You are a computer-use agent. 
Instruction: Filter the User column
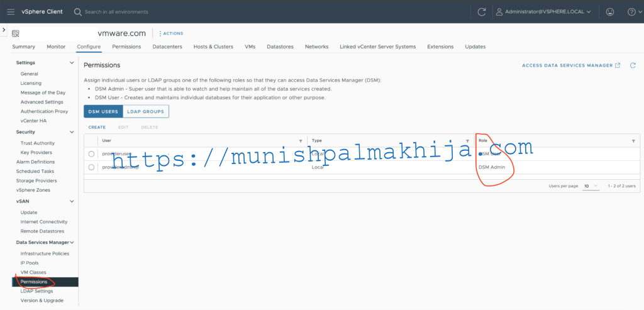[x=301, y=141]
